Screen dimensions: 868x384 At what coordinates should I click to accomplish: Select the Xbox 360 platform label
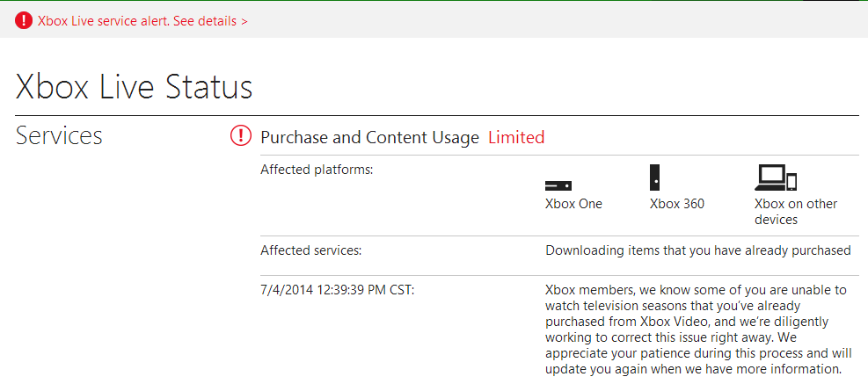click(676, 204)
